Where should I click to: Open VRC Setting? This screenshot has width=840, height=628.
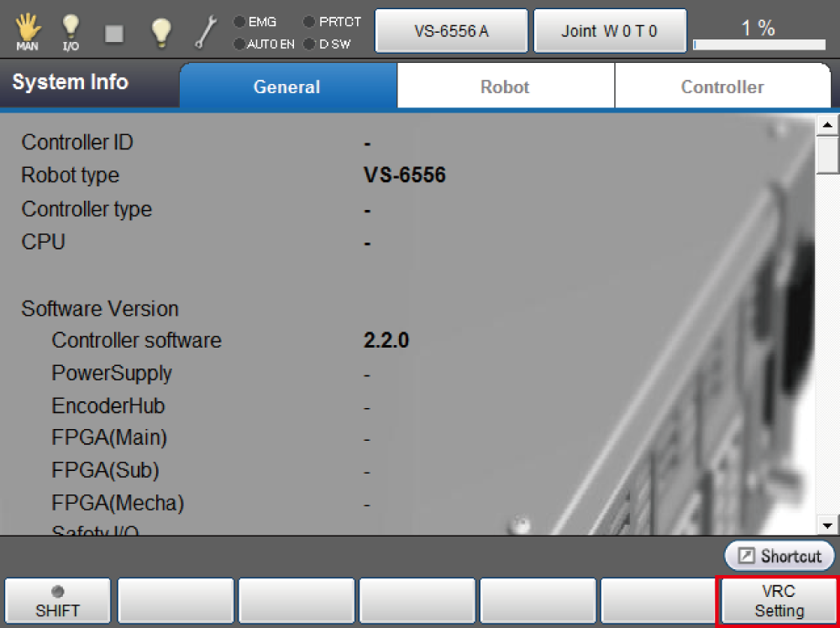779,601
